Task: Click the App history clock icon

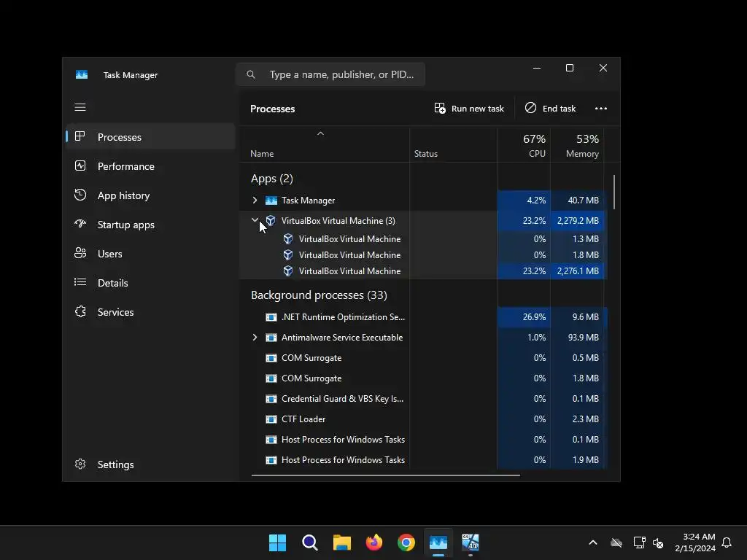Action: point(80,195)
